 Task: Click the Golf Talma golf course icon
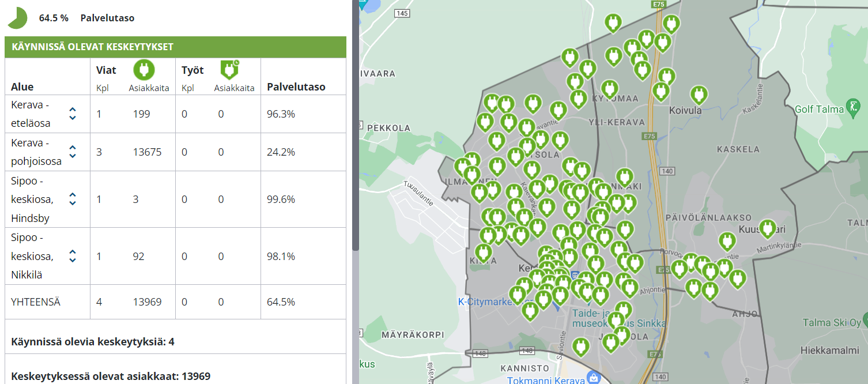point(852,107)
